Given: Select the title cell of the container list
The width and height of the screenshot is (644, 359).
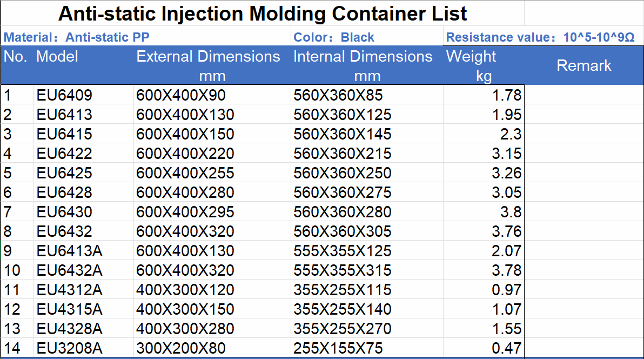Looking at the screenshot, I should coord(263,13).
